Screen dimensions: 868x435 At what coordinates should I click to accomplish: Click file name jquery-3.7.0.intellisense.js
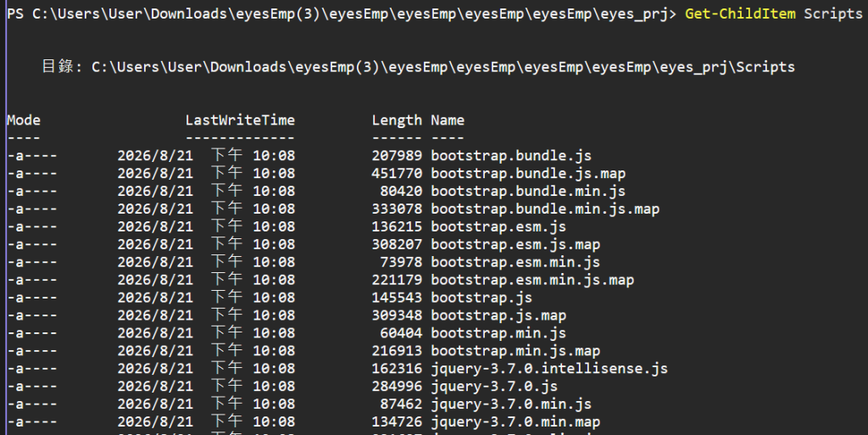point(549,368)
